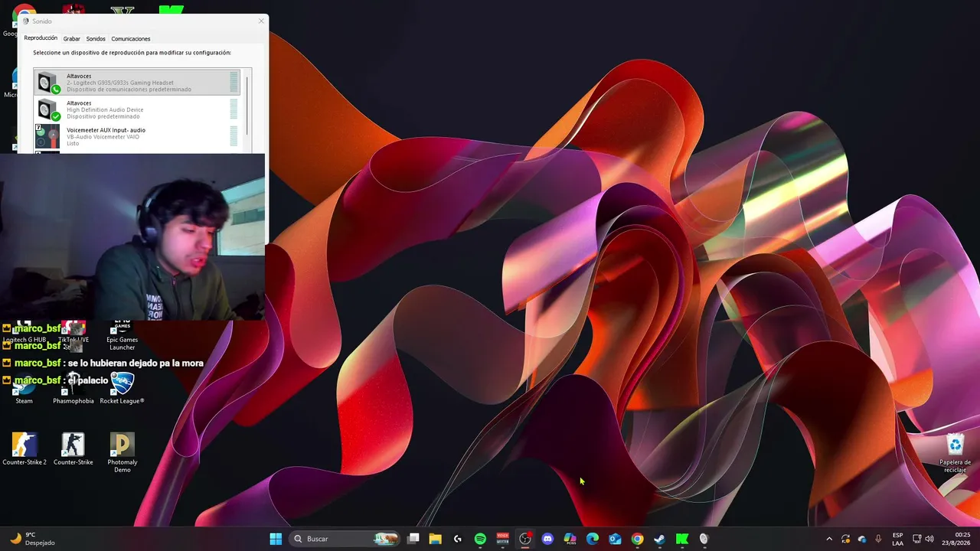This screenshot has width=980, height=551.
Task: Choose the Voicemeeter AUX Input device
Action: pos(137,136)
